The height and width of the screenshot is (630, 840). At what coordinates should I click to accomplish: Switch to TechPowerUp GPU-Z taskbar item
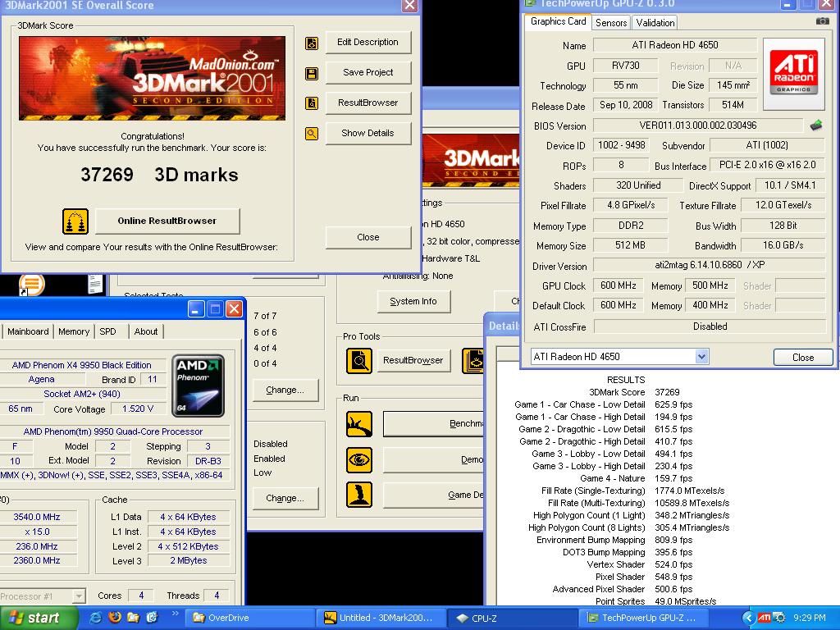644,618
